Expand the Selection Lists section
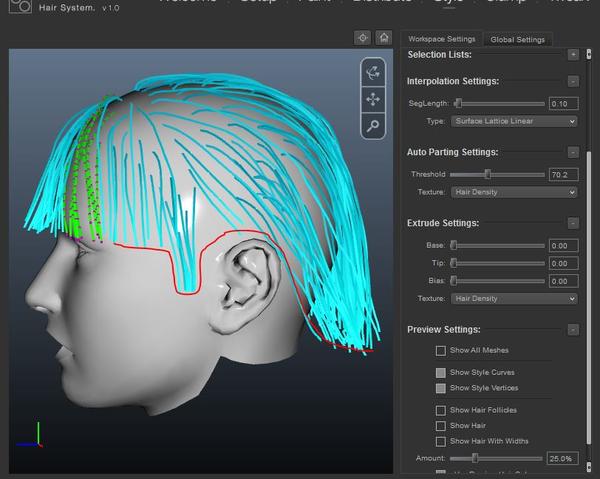 click(x=572, y=54)
